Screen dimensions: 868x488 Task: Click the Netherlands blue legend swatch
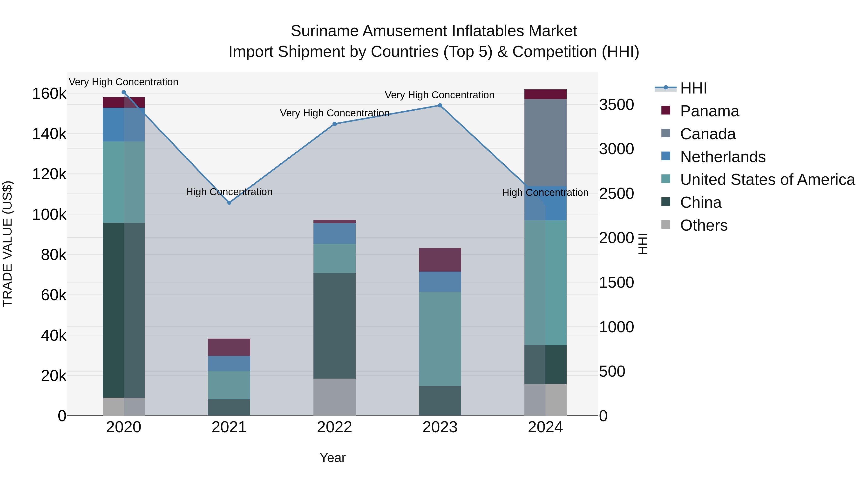[666, 156]
